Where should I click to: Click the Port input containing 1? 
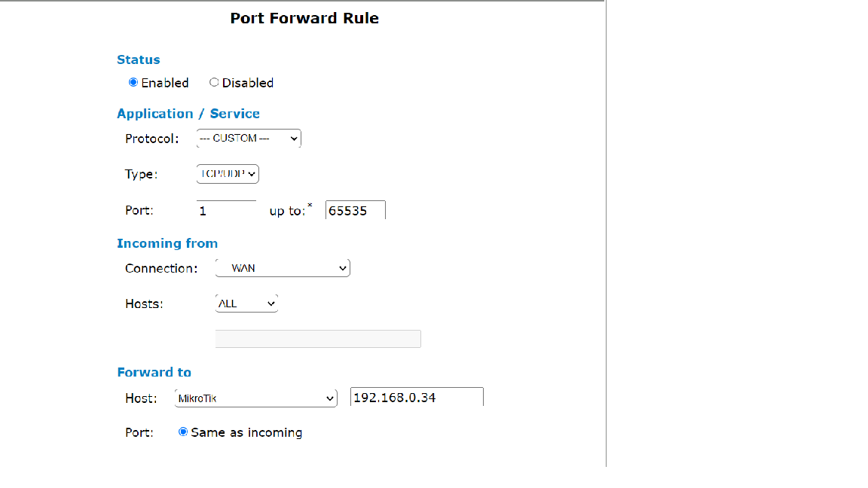pos(226,209)
